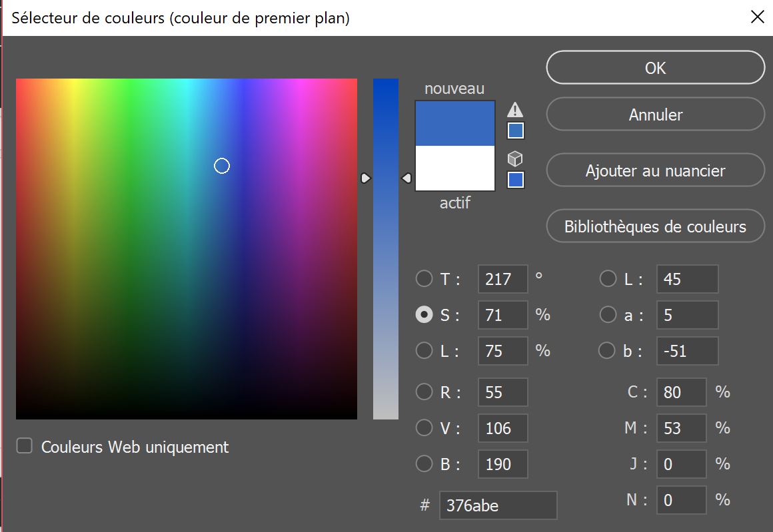Click the out-of-gamut warning triangle icon
Viewport: 773px width, 532px height.
click(515, 110)
